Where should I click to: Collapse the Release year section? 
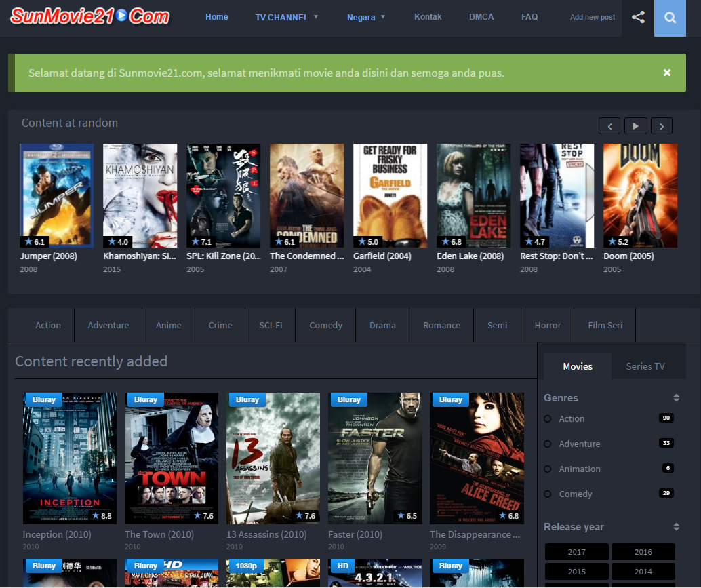pyautogui.click(x=677, y=527)
